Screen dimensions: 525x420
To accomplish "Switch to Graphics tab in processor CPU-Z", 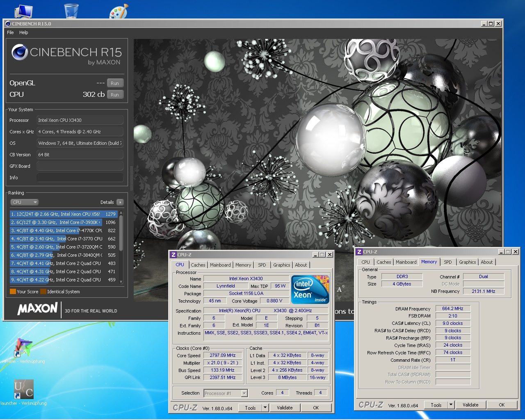I will pos(282,265).
